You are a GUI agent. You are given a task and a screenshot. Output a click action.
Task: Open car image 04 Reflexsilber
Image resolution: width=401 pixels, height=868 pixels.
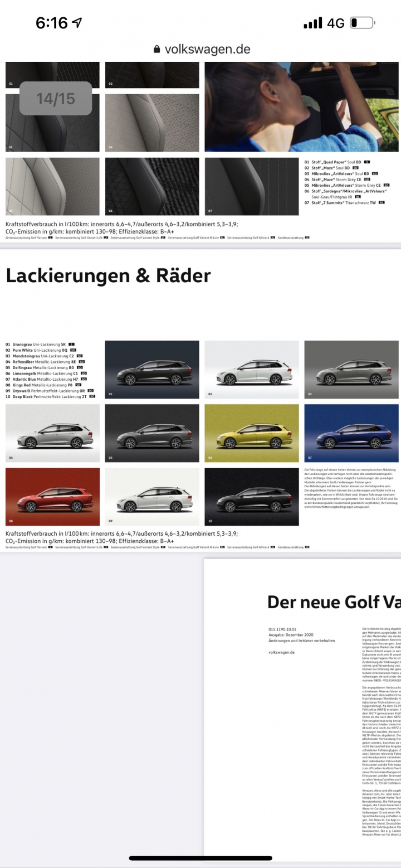point(52,433)
